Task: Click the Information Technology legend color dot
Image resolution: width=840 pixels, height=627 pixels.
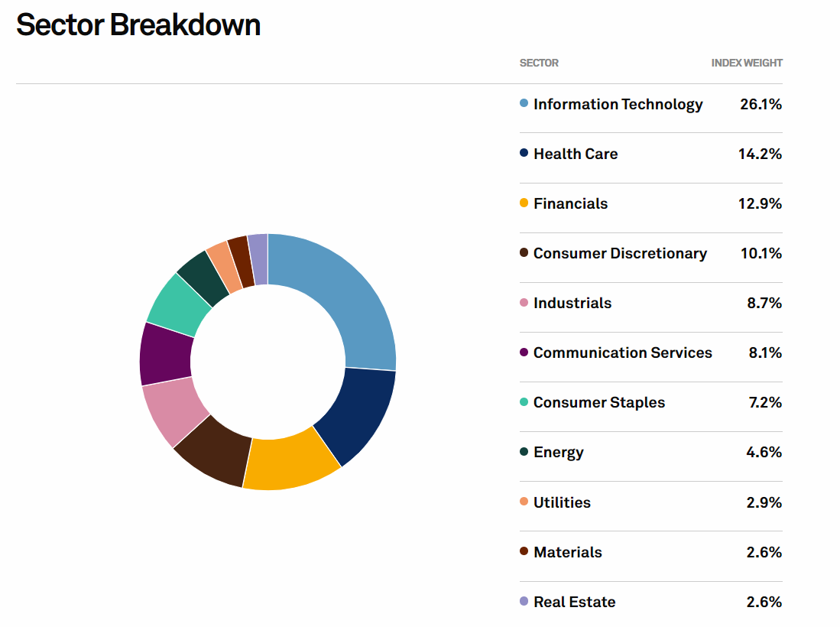Action: 524,103
